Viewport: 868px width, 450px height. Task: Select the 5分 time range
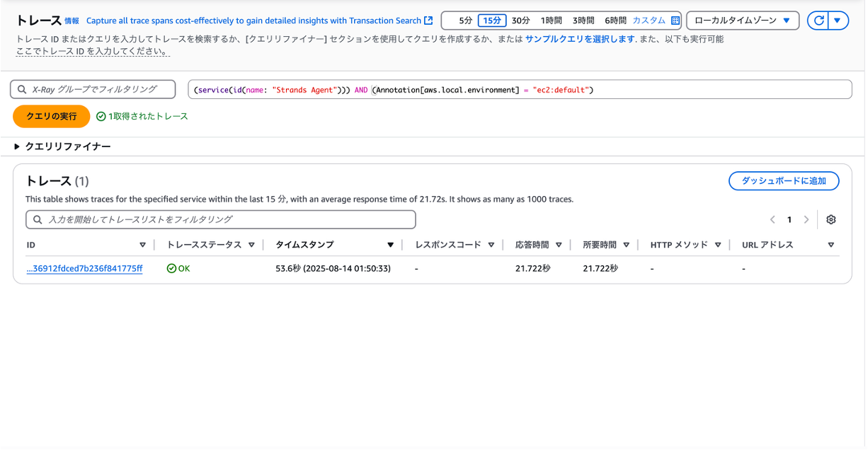point(465,21)
